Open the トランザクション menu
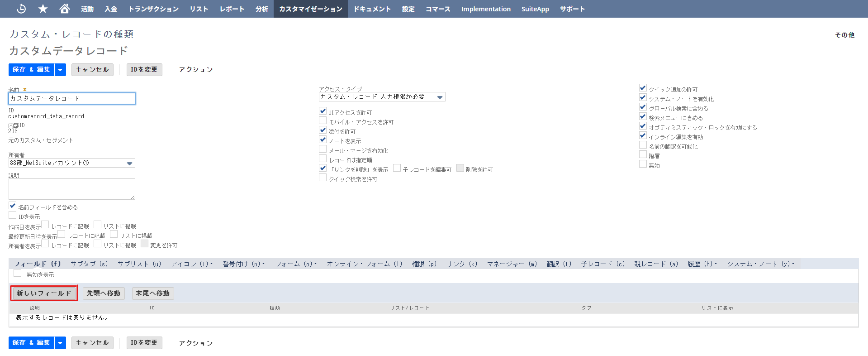Viewport: 868px width, 356px height. coord(154,9)
